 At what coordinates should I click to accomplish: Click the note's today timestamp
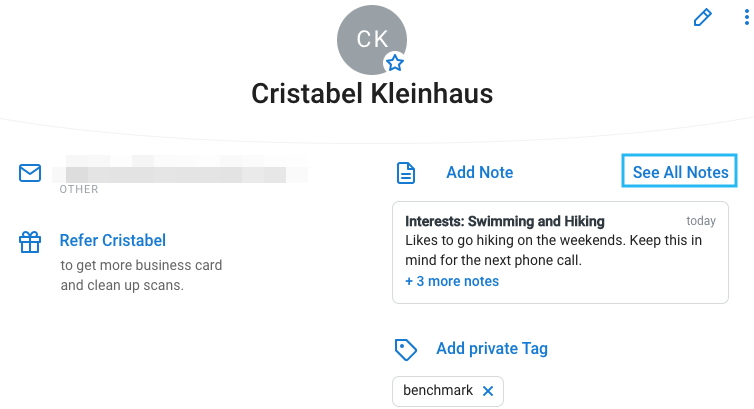click(x=701, y=221)
